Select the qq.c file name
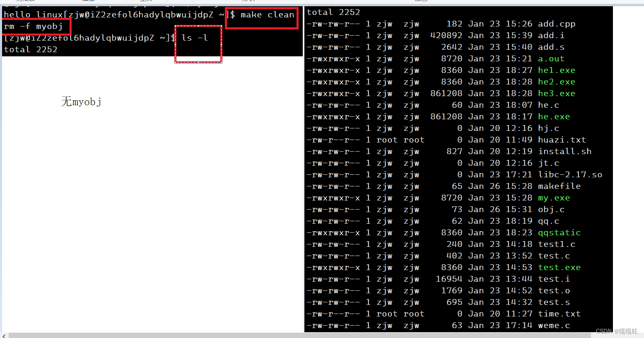Screen dimensions: 644x338 [x=548, y=221]
